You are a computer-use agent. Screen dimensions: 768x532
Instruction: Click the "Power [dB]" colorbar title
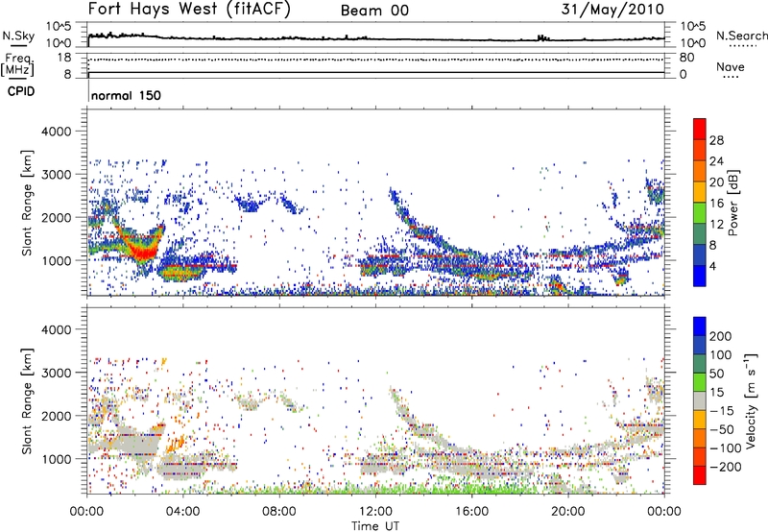[733, 203]
